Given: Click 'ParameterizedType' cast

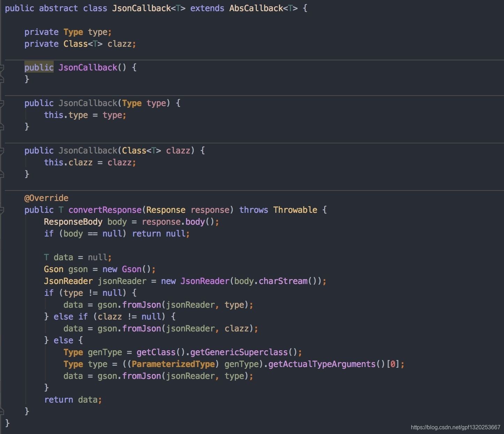Looking at the screenshot, I should point(173,364).
